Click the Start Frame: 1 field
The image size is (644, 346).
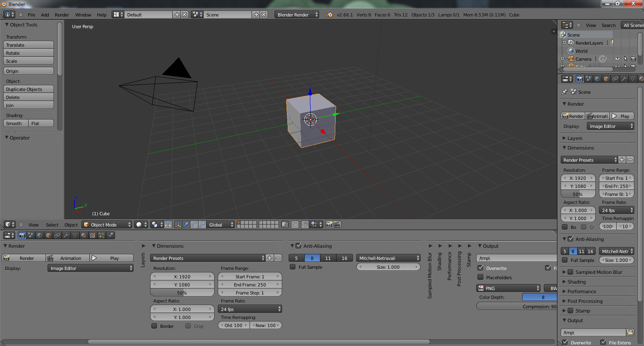250,276
